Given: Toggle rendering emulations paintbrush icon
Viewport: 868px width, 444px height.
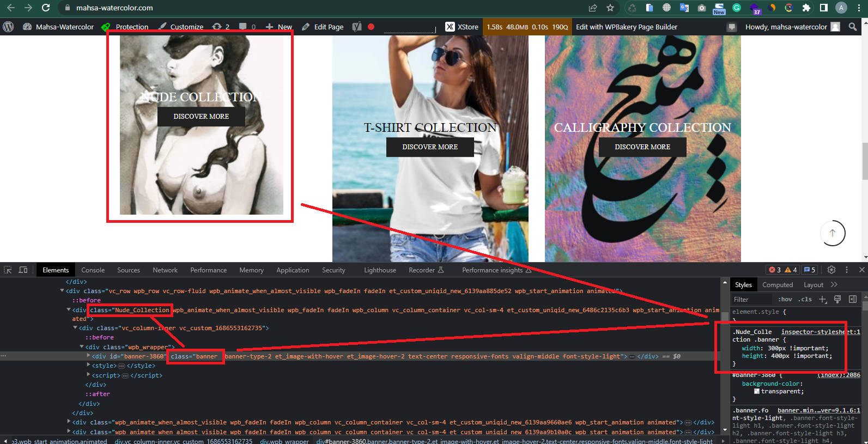Looking at the screenshot, I should tap(837, 299).
